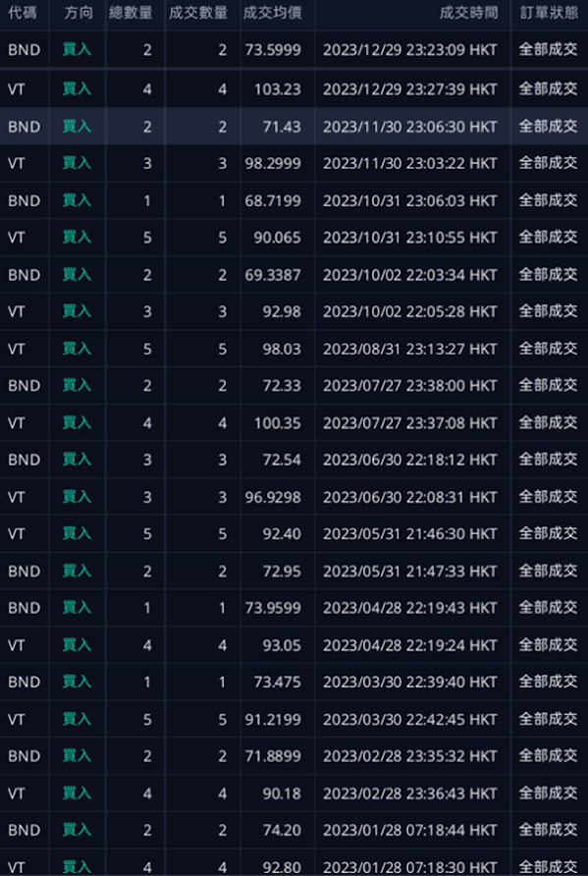Click 全部成交 status in the 98.2999 row
The image size is (588, 876).
click(549, 163)
